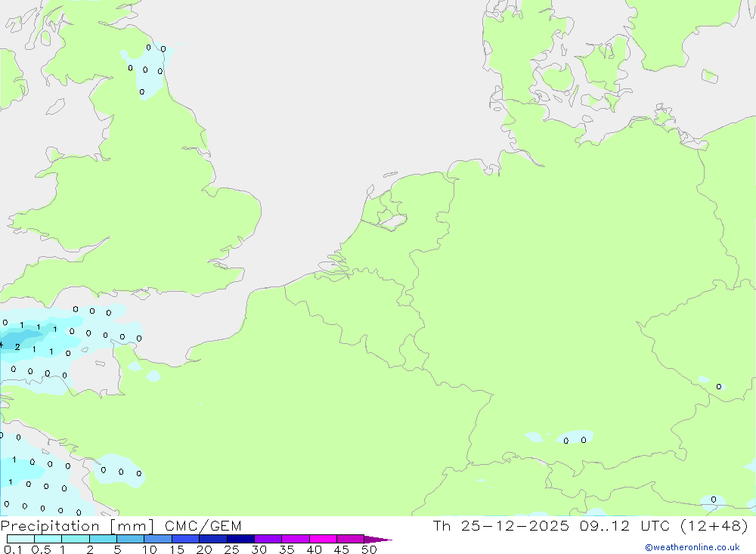Click the 15–20 mm legend swatch
The height and width of the screenshot is (554, 756).
tap(186, 539)
